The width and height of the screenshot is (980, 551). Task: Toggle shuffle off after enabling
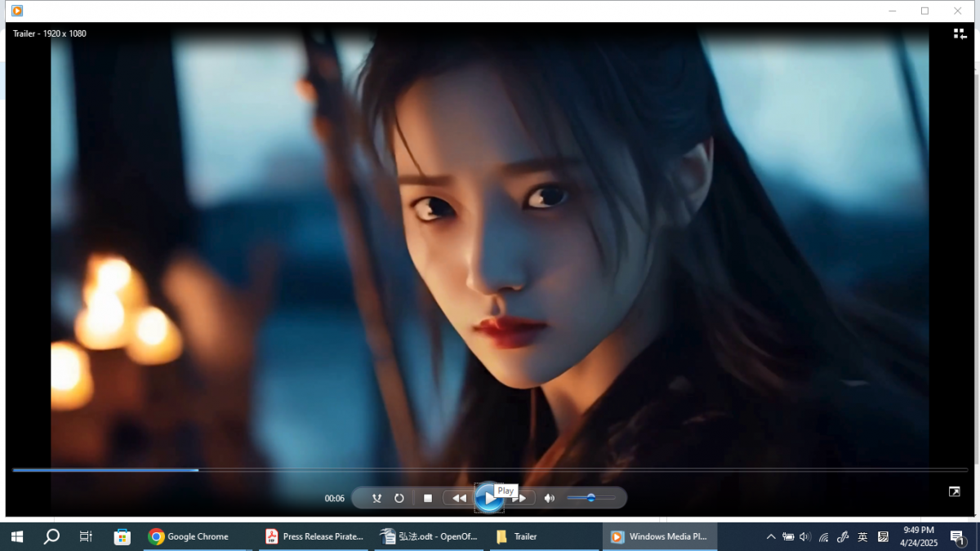376,497
